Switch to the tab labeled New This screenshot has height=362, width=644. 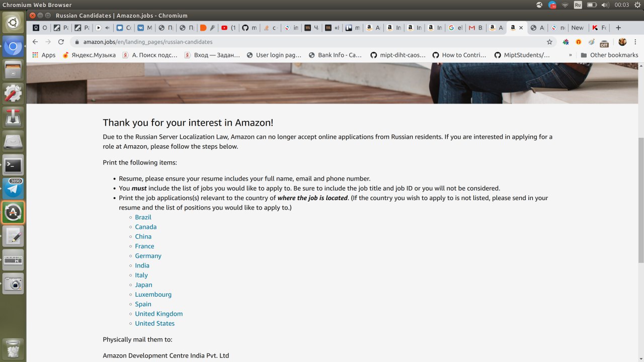[x=578, y=28]
